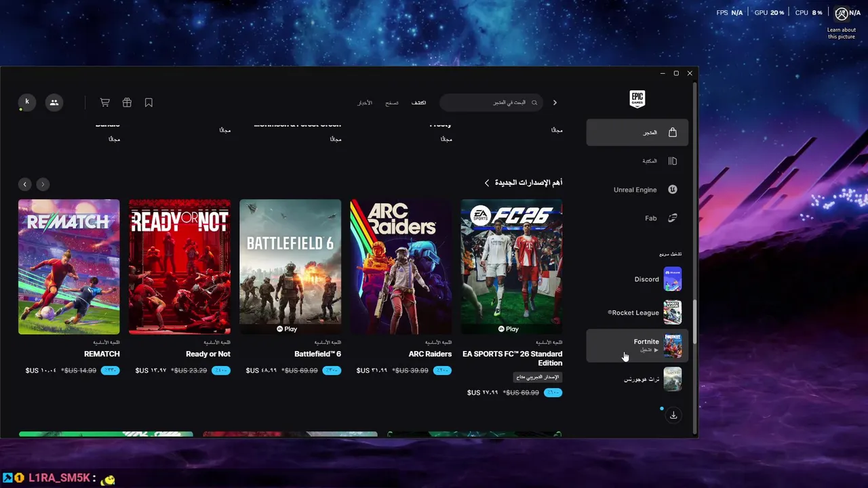The image size is (868, 488).
Task: Click the Rocket League quick launch label
Action: 633,312
